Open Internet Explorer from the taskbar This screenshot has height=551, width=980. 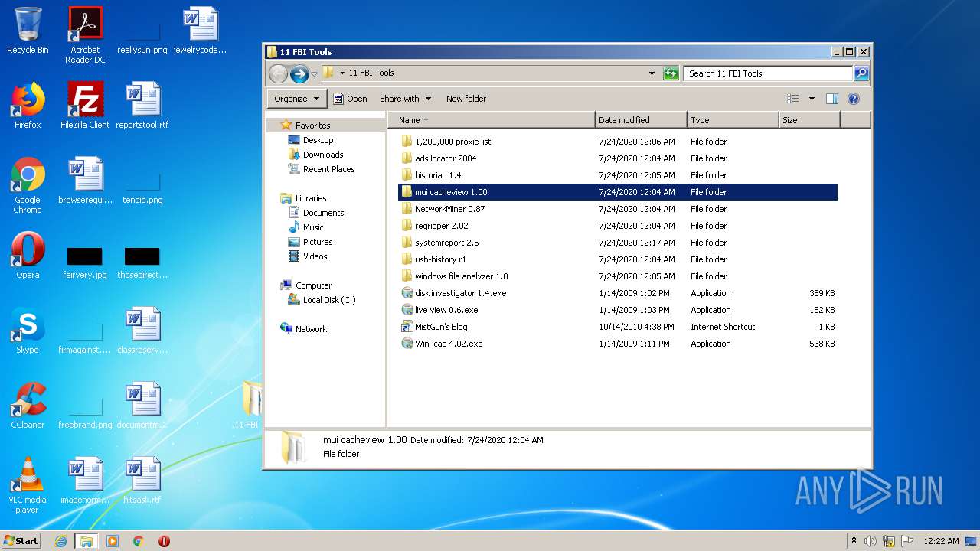point(60,541)
